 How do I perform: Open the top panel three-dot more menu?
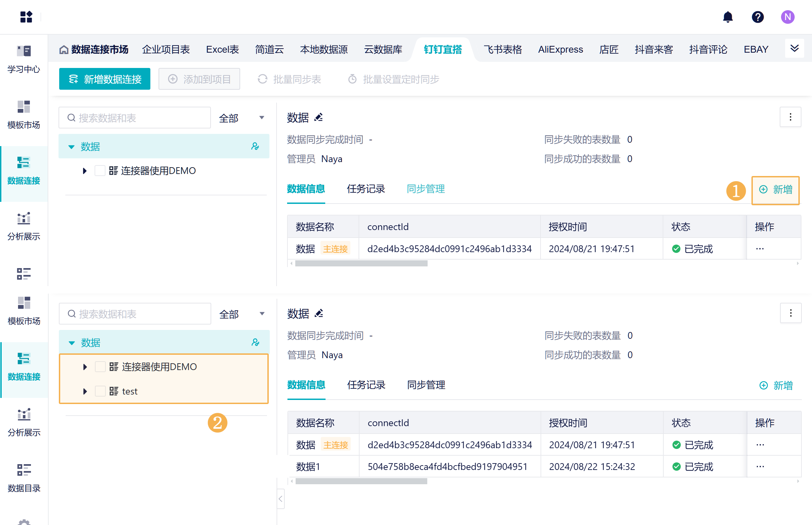pyautogui.click(x=790, y=117)
